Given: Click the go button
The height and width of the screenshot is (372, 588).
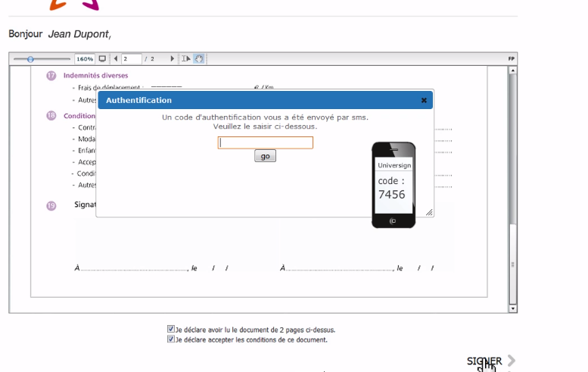Looking at the screenshot, I should 265,156.
